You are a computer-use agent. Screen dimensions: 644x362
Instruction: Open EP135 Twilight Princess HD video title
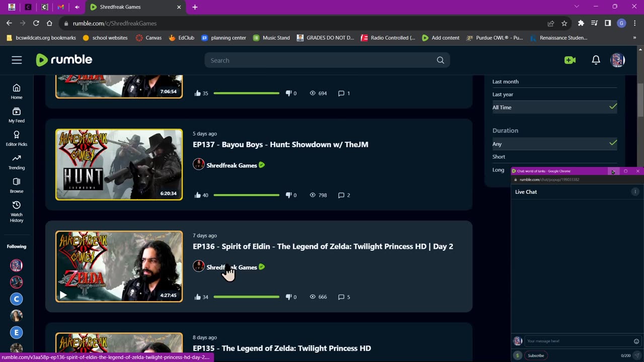click(x=282, y=348)
